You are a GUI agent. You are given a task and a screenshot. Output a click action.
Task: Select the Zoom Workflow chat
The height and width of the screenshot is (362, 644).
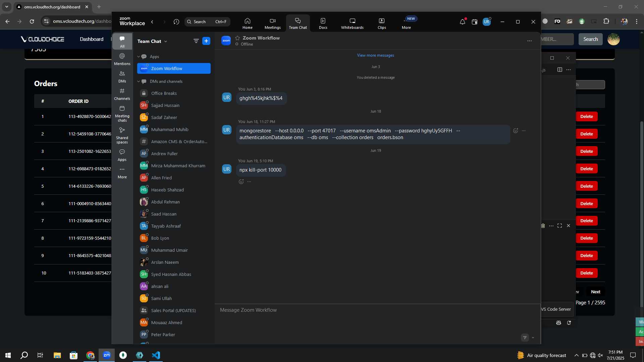coord(174,68)
